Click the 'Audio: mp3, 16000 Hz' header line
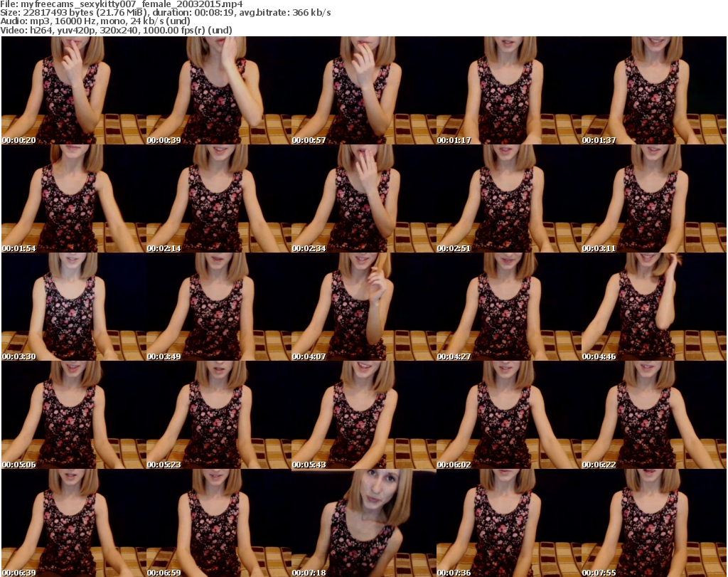The height and width of the screenshot is (577, 728). pyautogui.click(x=95, y=21)
